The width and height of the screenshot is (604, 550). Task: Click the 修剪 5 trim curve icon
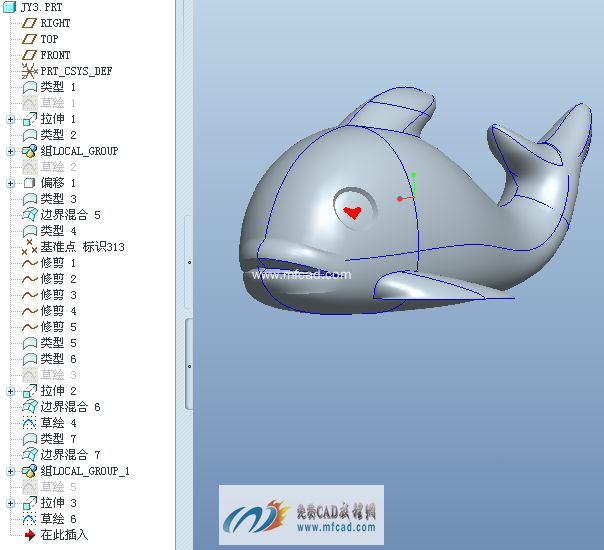(x=29, y=327)
